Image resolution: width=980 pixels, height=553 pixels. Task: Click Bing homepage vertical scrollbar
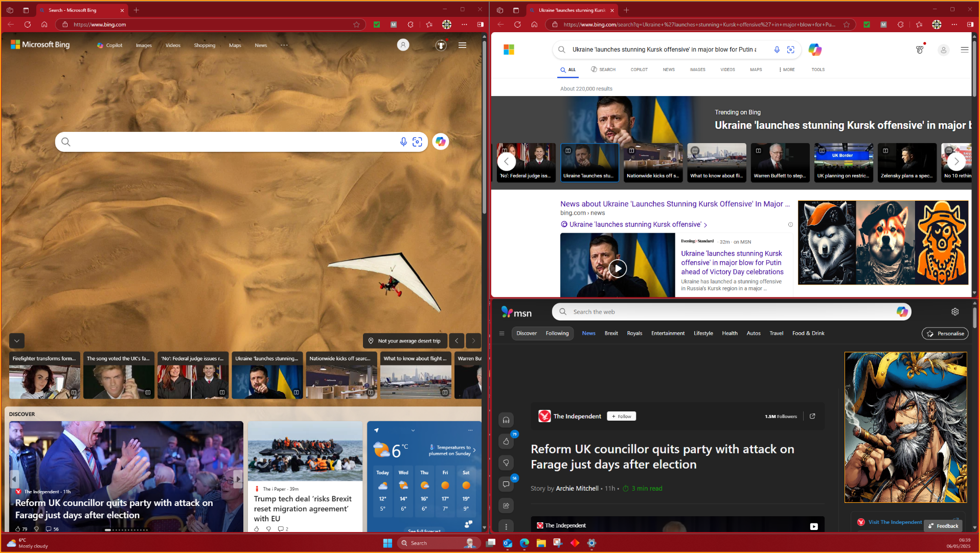point(484,128)
